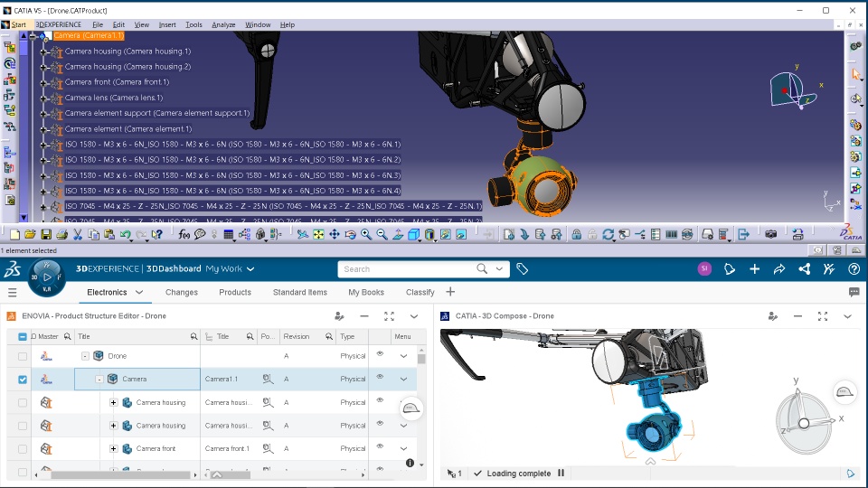Expand the Camera front node
868x488 pixels.
pos(114,449)
